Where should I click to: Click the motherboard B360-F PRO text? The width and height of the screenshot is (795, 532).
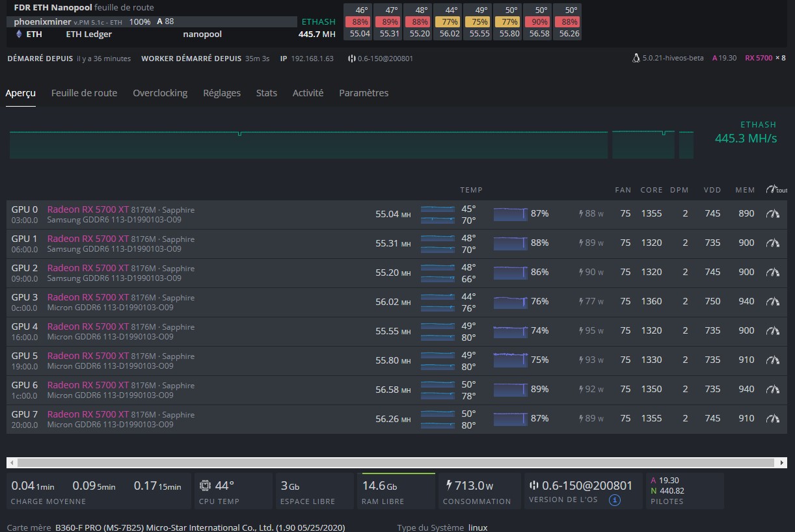click(200, 527)
